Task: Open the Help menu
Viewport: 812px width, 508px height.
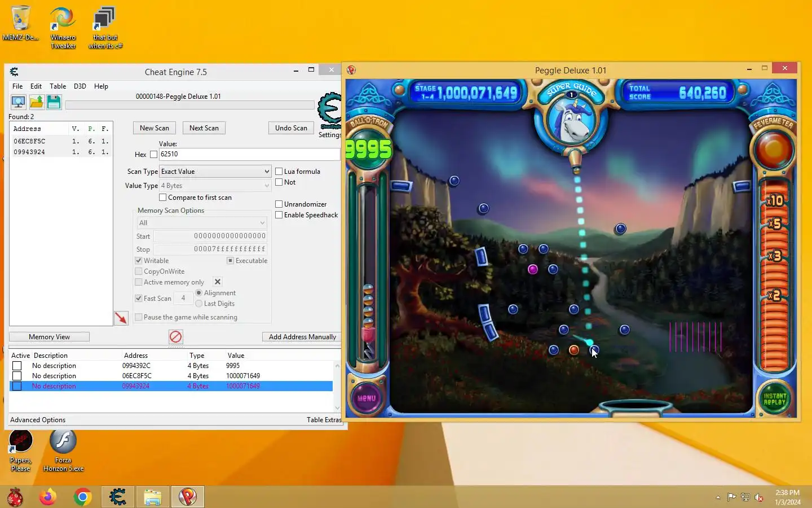Action: [x=101, y=86]
